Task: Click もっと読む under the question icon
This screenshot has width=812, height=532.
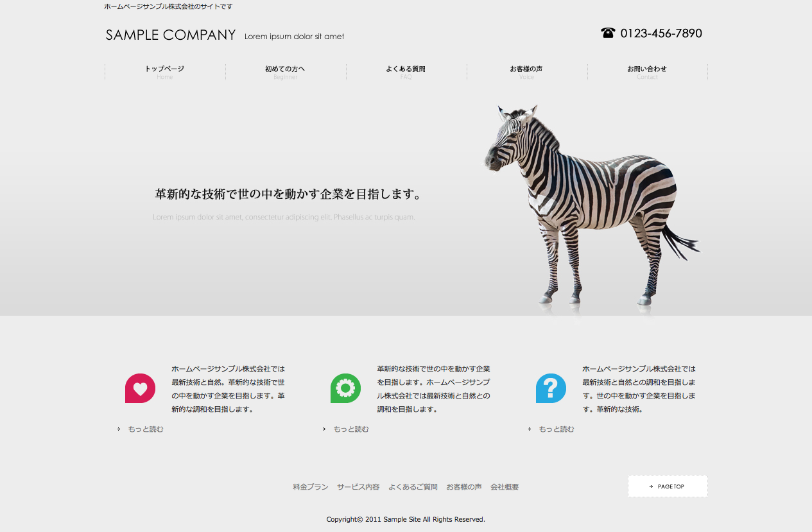Action: [556, 429]
